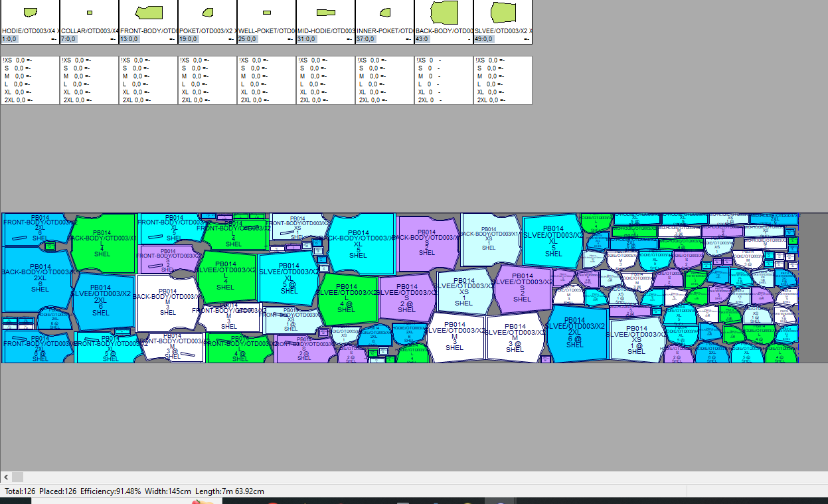
Task: Select the pale BACK-BODY size XS piece in the marker
Action: click(x=489, y=238)
